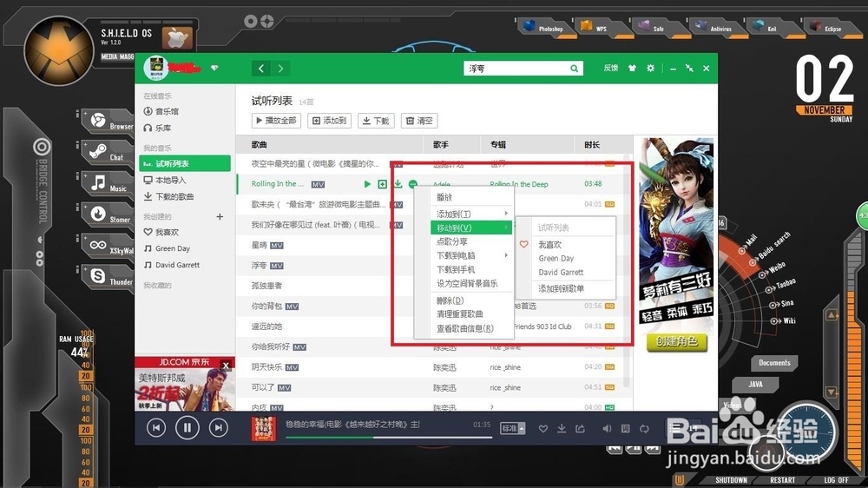Select 移动到(V) menu item
The width and height of the screenshot is (868, 488).
tap(471, 228)
